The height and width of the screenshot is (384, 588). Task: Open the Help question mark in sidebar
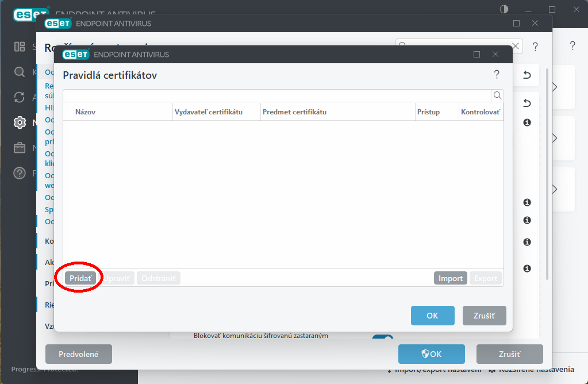[x=20, y=173]
